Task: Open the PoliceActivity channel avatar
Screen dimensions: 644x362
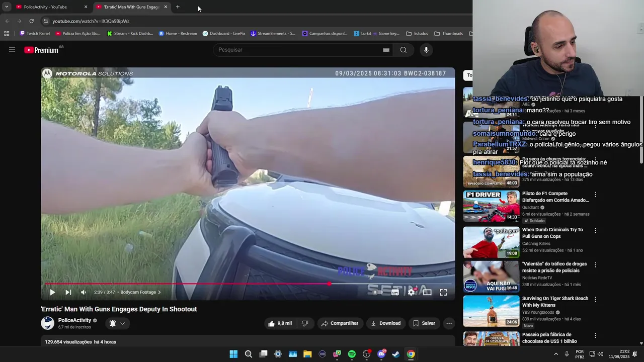Action: 47,323
